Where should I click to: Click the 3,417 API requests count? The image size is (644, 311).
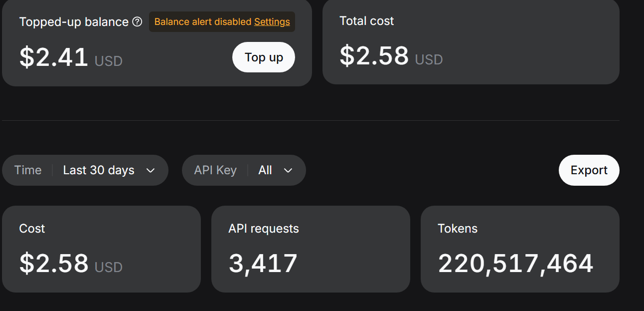click(x=263, y=264)
